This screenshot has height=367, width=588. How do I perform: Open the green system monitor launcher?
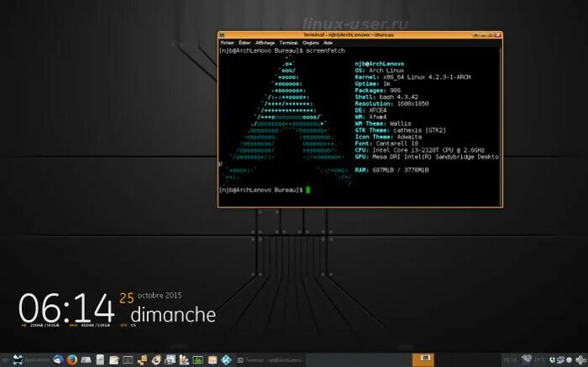(x=197, y=360)
